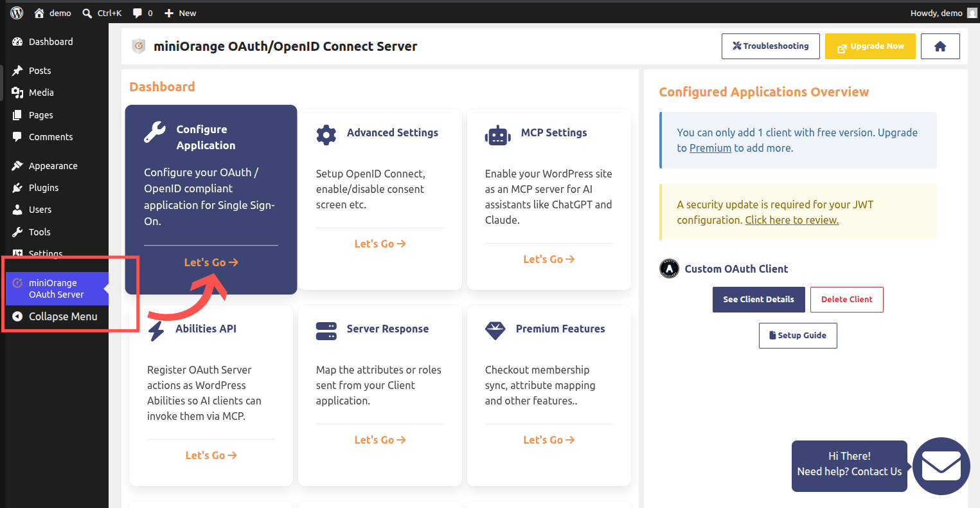Image resolution: width=980 pixels, height=508 pixels.
Task: Click the plus New icon in admin bar
Action: tap(169, 13)
